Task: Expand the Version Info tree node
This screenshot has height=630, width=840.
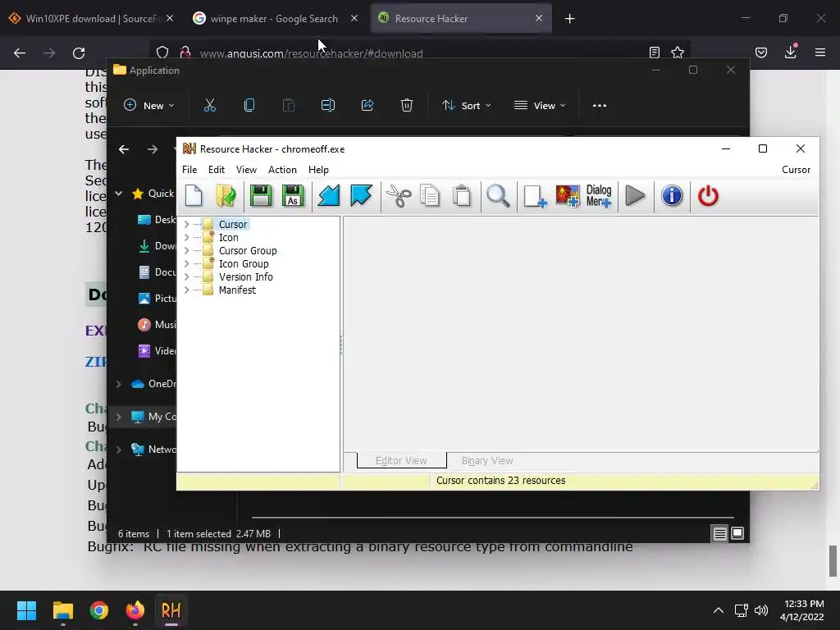Action: 186,277
